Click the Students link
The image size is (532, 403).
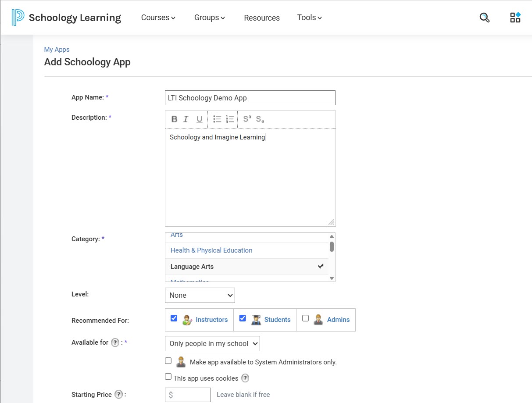click(277, 320)
